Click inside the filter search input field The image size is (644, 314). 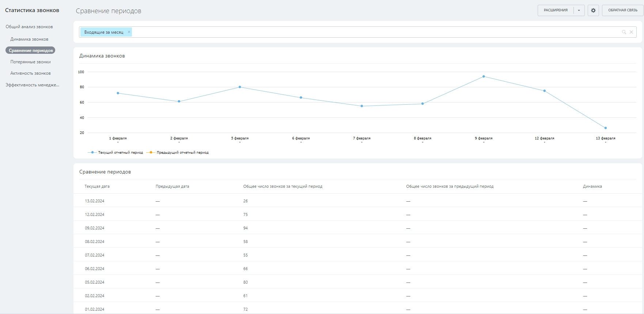[365, 32]
